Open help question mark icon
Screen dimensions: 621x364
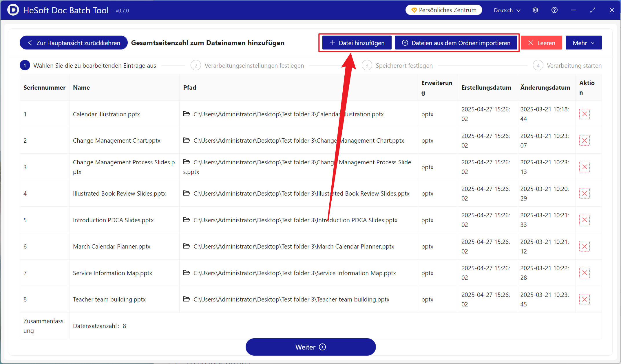click(x=554, y=10)
